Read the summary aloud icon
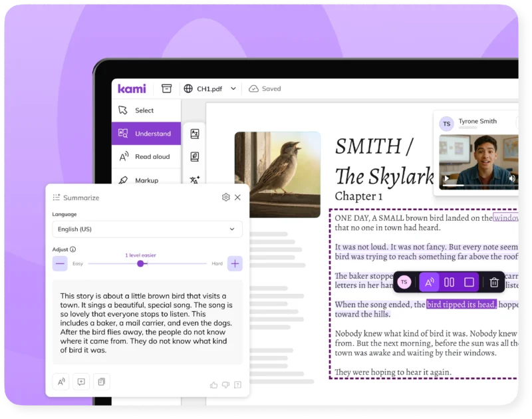The width and height of the screenshot is (532, 419). (x=61, y=382)
